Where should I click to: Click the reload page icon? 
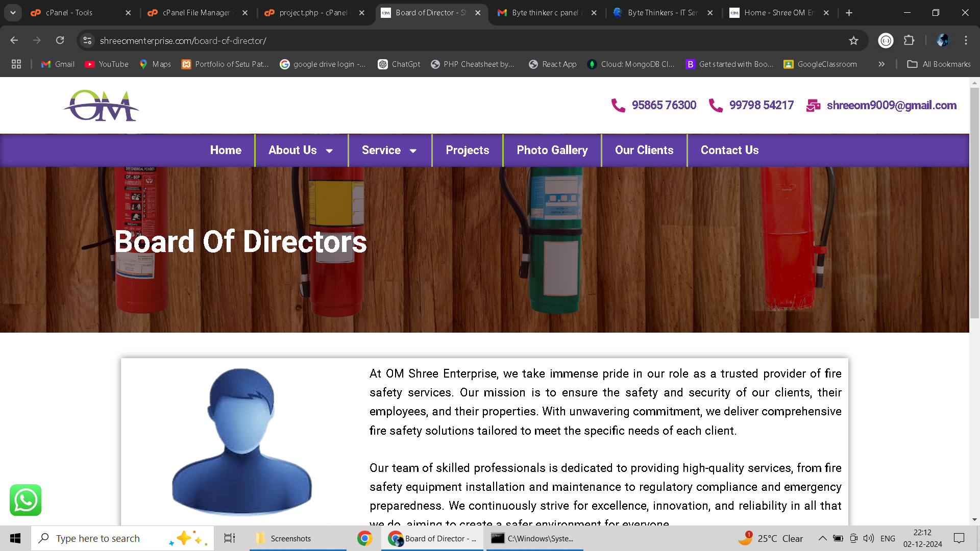point(60,41)
